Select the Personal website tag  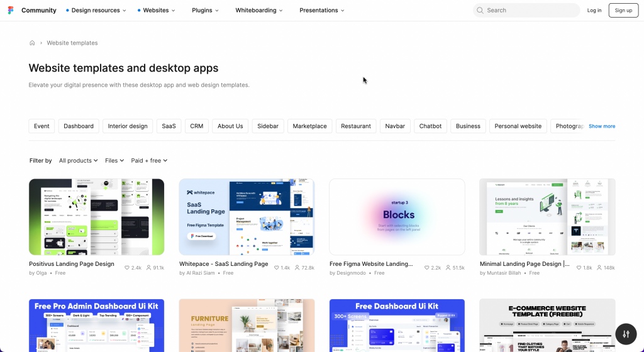(518, 126)
